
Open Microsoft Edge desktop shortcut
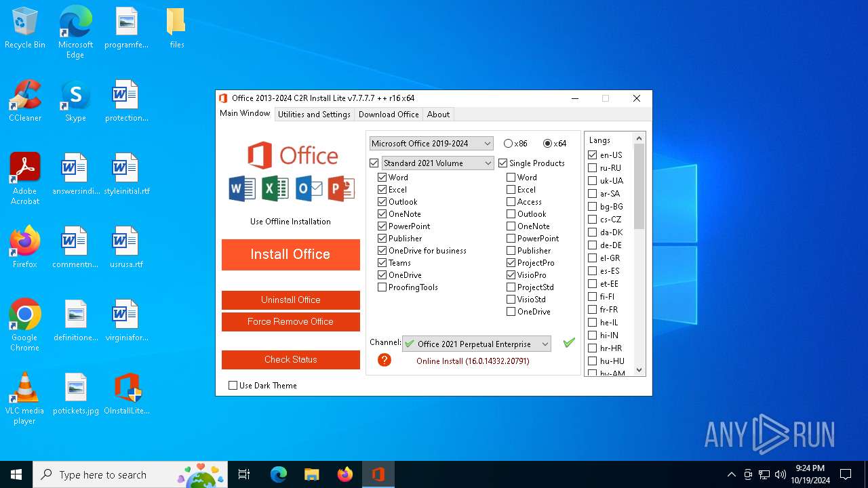tap(75, 33)
